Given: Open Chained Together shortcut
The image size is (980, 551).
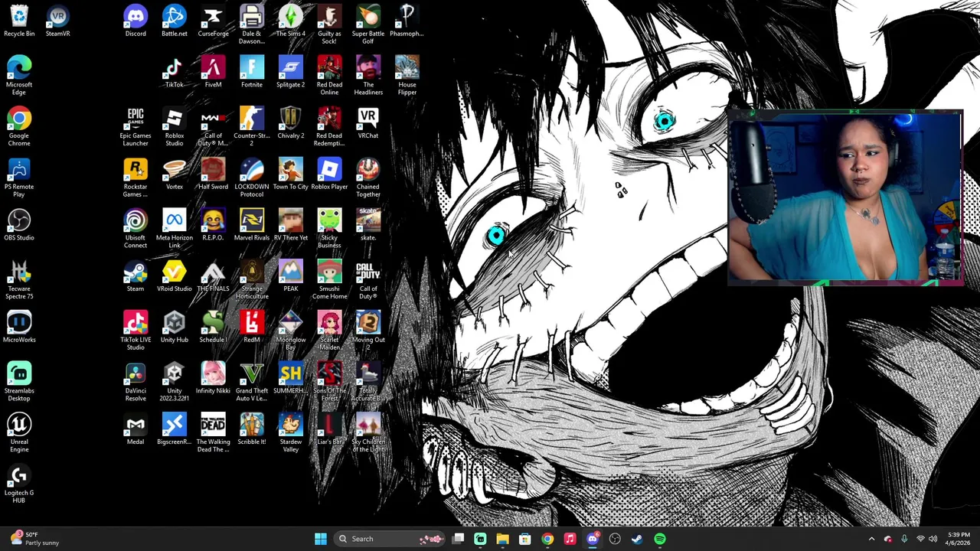Looking at the screenshot, I should 368,178.
